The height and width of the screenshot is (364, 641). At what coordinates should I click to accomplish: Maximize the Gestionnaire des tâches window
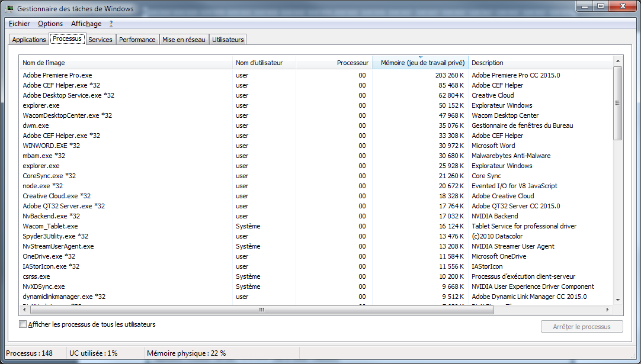tap(601, 6)
